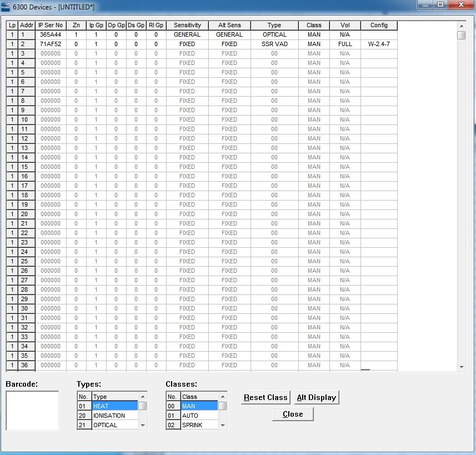Click the app icon in the title bar
The width and height of the screenshot is (476, 455).
pos(6,6)
